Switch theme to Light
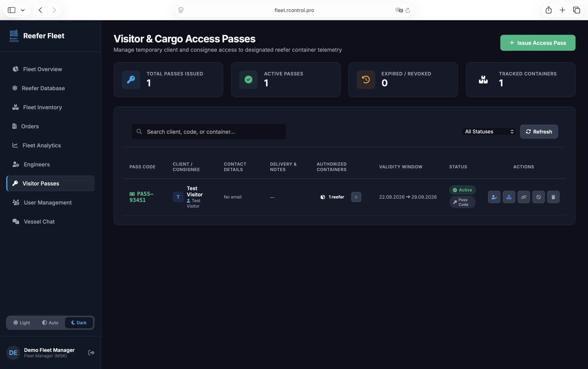This screenshot has height=369, width=588. [22, 323]
